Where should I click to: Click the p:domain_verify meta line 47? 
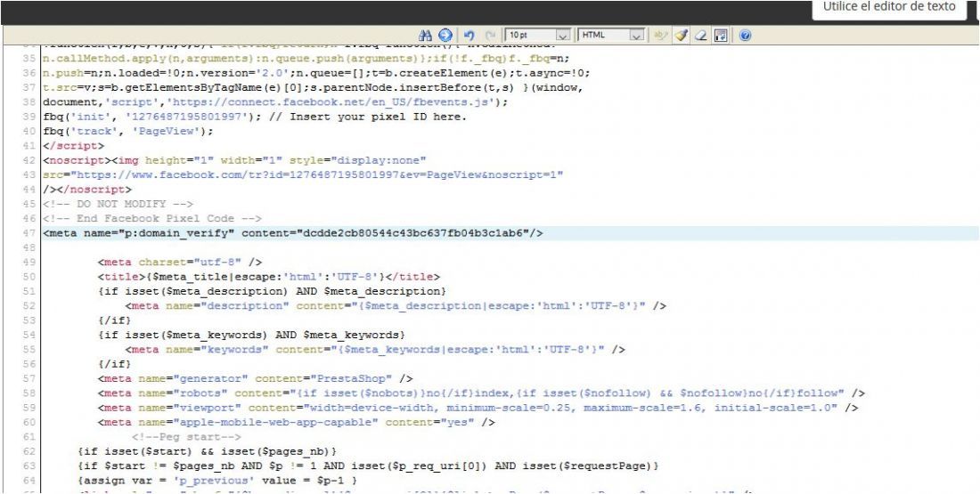tap(293, 233)
